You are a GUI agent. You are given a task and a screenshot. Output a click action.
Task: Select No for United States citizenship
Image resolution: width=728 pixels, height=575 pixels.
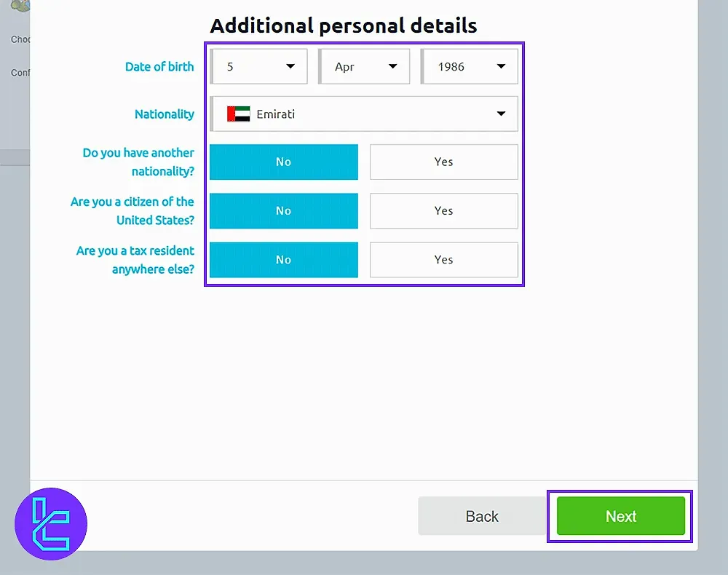pos(283,210)
